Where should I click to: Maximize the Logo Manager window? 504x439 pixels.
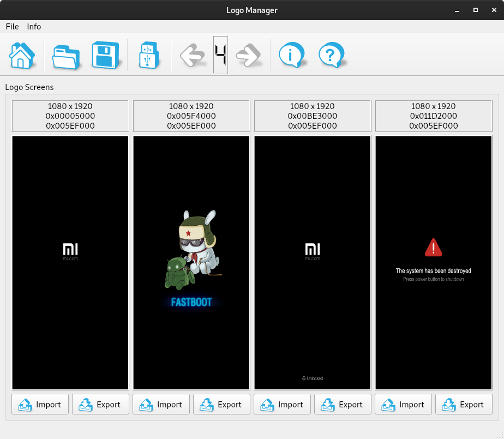coord(476,10)
